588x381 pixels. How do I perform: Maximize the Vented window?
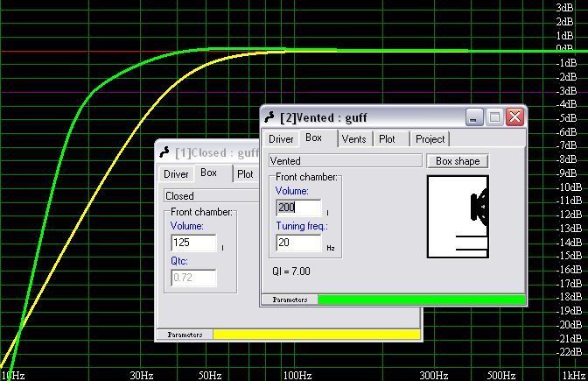point(494,117)
